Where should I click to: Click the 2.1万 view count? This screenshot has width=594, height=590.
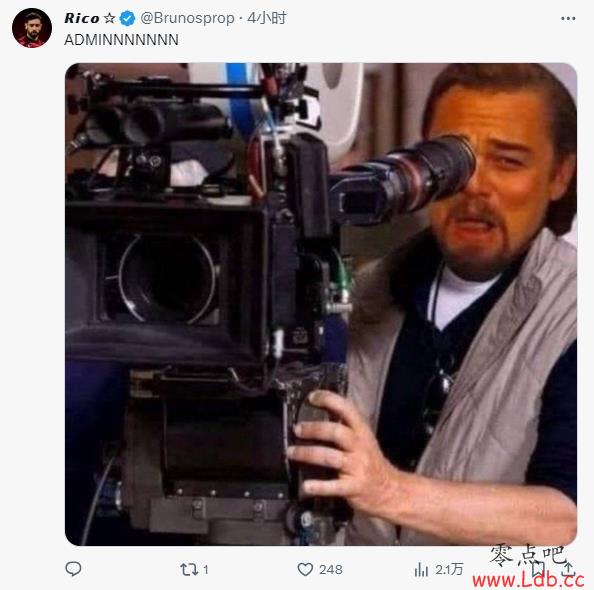click(x=449, y=569)
